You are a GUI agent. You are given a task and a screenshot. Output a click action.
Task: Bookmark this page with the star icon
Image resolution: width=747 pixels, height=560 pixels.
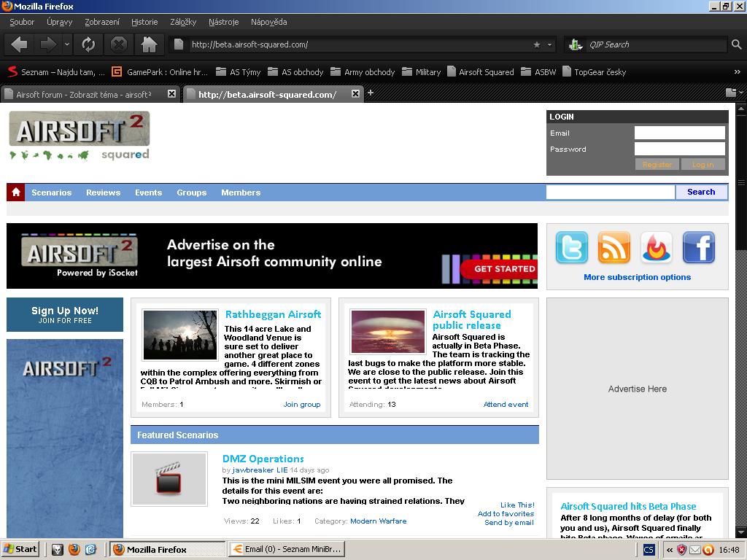click(537, 44)
